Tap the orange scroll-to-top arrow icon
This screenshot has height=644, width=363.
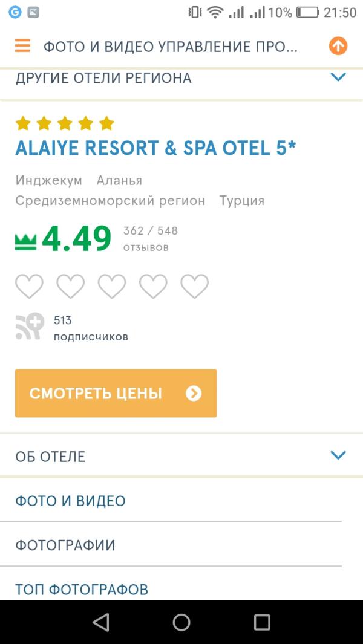(x=338, y=46)
